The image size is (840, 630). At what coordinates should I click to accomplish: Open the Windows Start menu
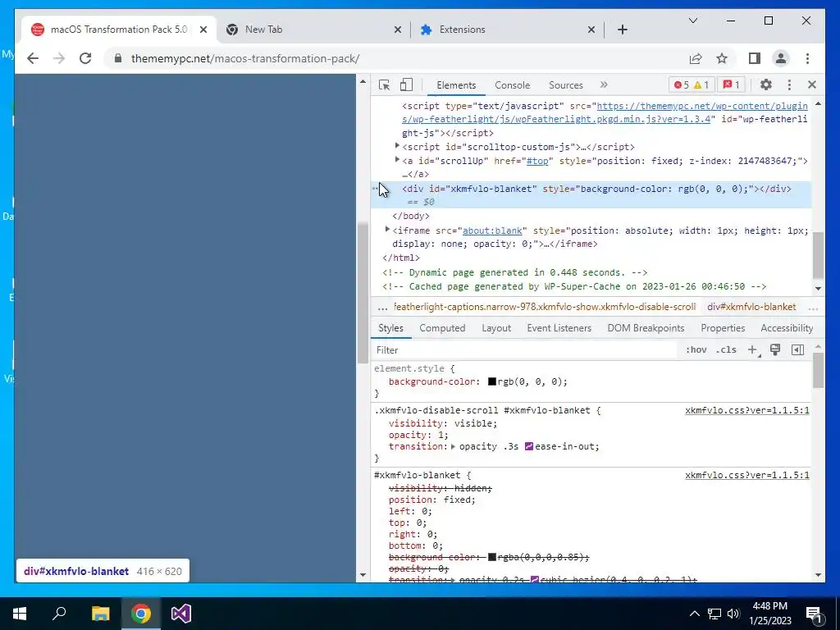pos(20,614)
